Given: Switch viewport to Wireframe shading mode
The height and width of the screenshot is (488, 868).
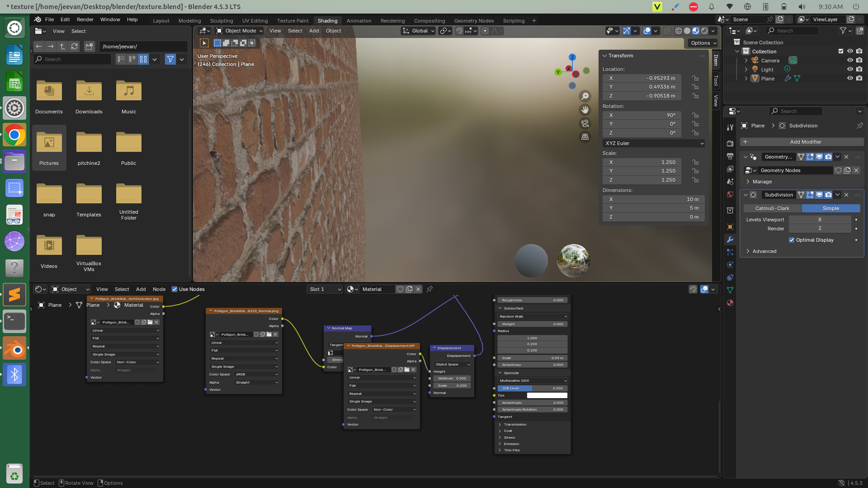Looking at the screenshot, I should [679, 31].
